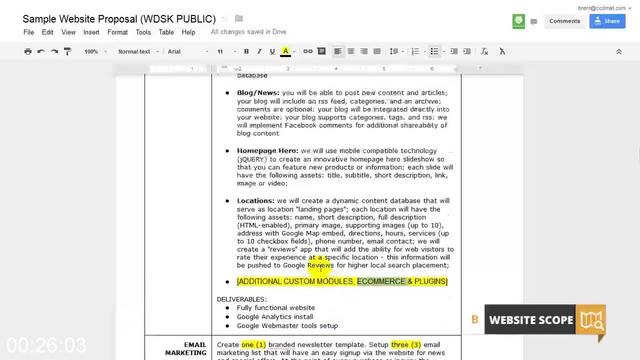Open the Table menu
The image size is (640, 360).
[x=166, y=32]
